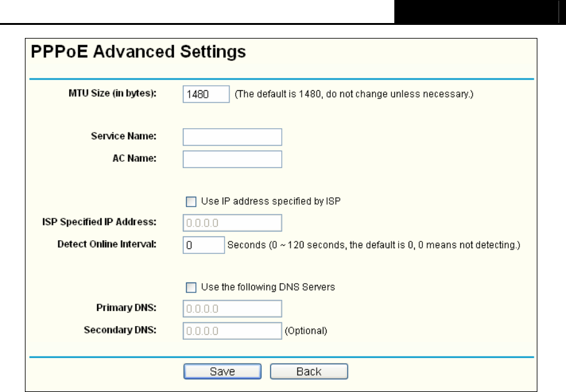566x392 pixels.
Task: Click the Service Name label
Action: click(x=124, y=136)
